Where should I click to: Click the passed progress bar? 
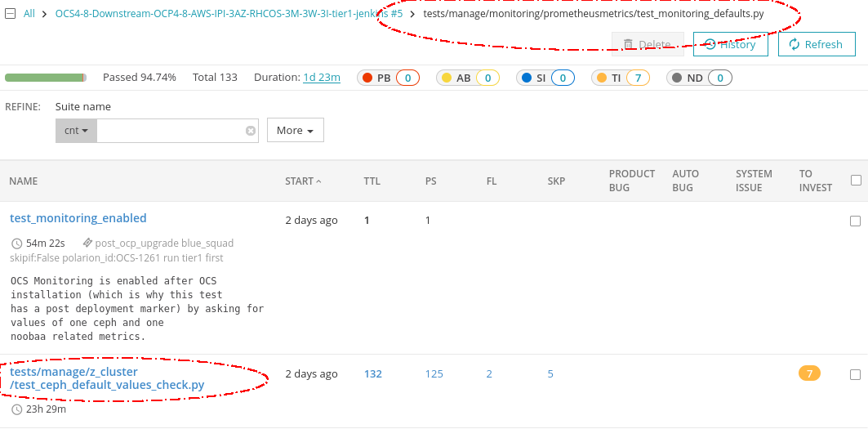point(46,78)
